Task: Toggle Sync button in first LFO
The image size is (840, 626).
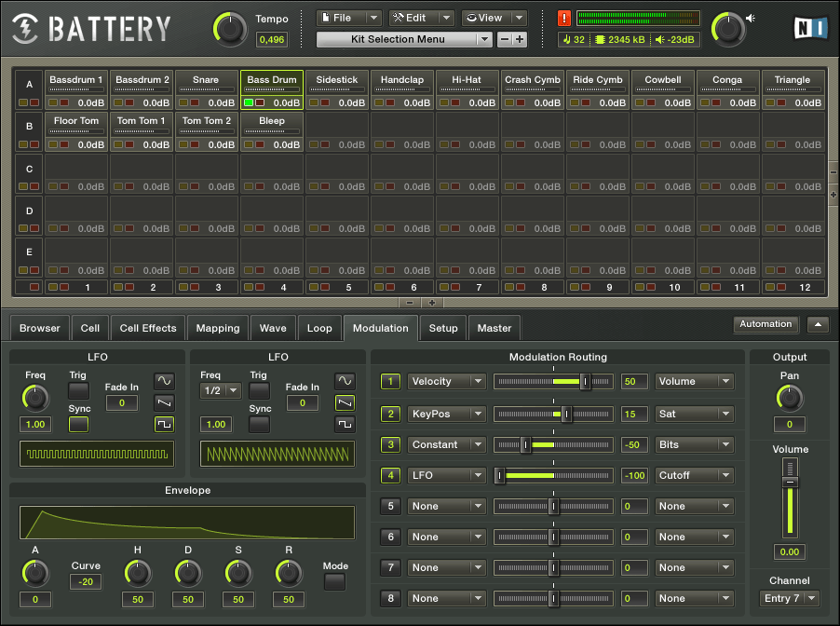Action: [79, 425]
